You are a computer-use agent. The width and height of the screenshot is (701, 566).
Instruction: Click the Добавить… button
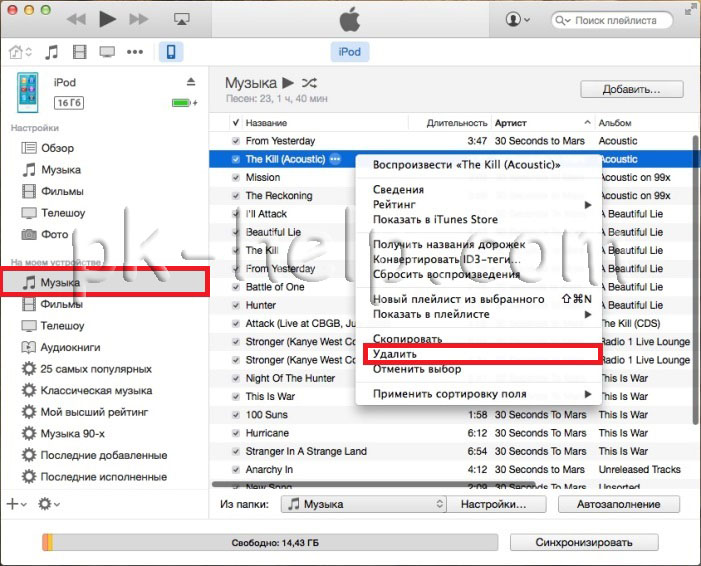(x=632, y=89)
